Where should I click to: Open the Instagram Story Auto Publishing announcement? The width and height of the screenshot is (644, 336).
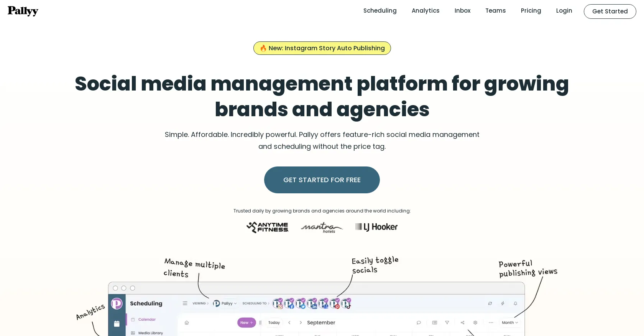pos(322,48)
